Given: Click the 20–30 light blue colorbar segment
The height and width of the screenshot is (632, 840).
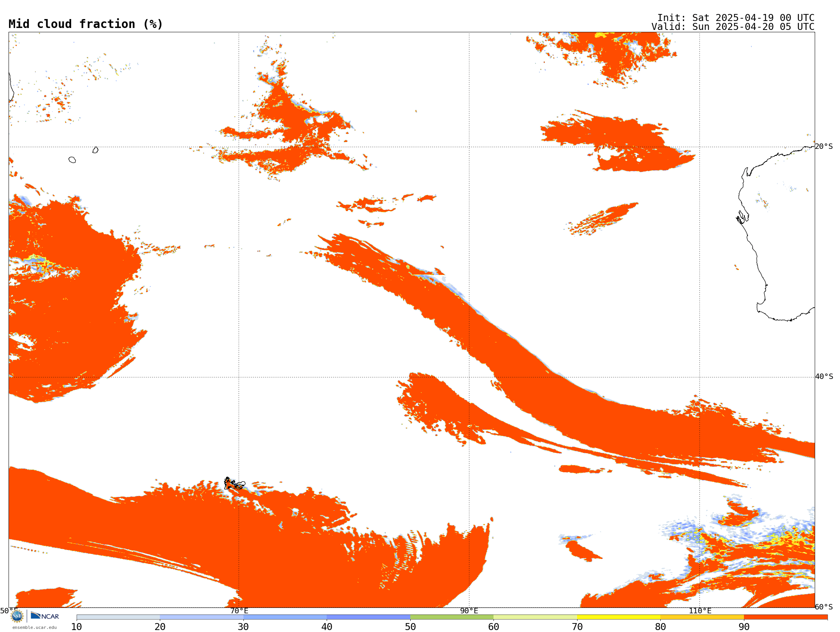Looking at the screenshot, I should [x=201, y=617].
